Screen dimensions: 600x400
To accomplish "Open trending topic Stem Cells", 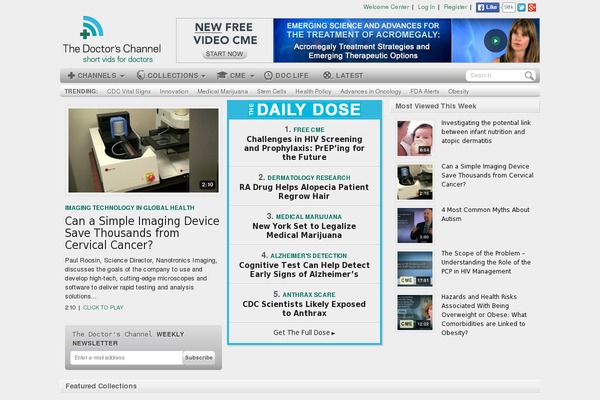I will point(271,91).
